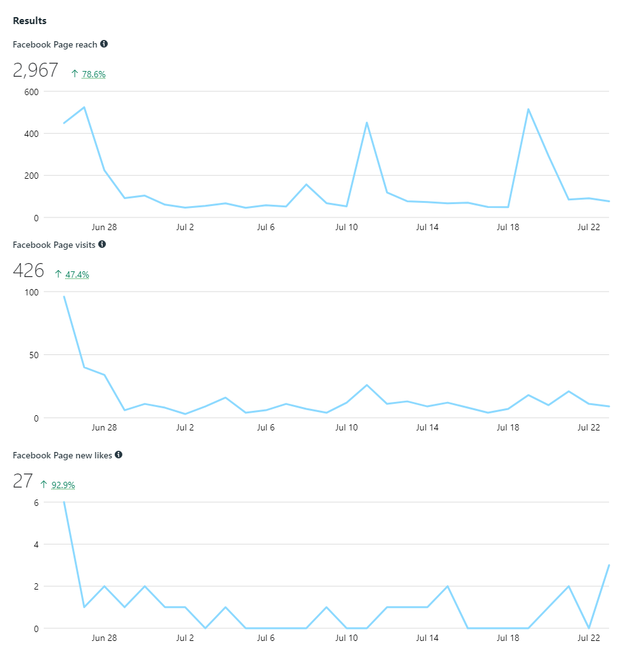Select the 27 new likes total
Viewport: 637px width, 672px height.
23,481
